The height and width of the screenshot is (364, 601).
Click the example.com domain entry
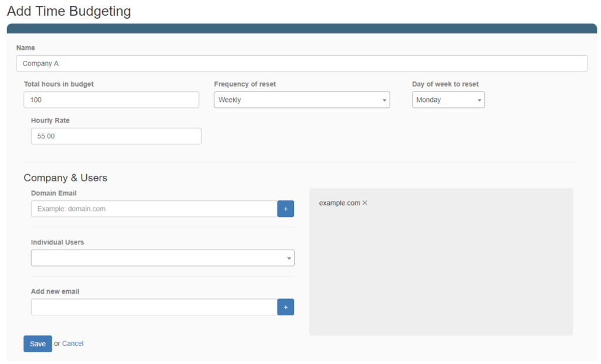339,203
